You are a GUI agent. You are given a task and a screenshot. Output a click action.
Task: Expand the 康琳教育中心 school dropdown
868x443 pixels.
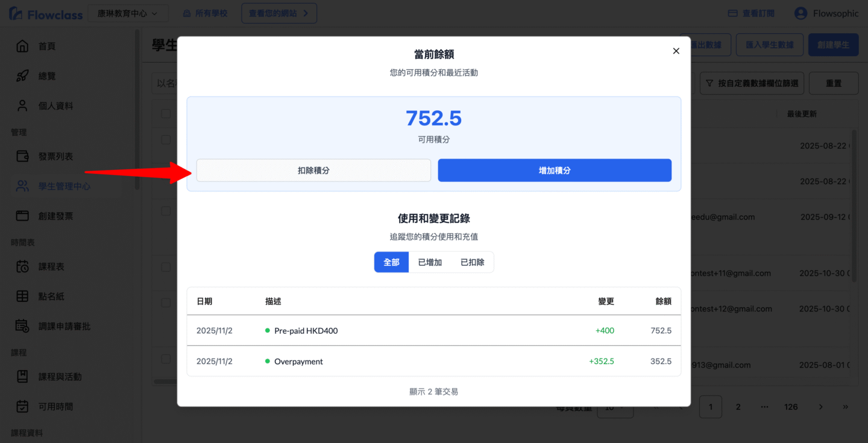(x=128, y=13)
